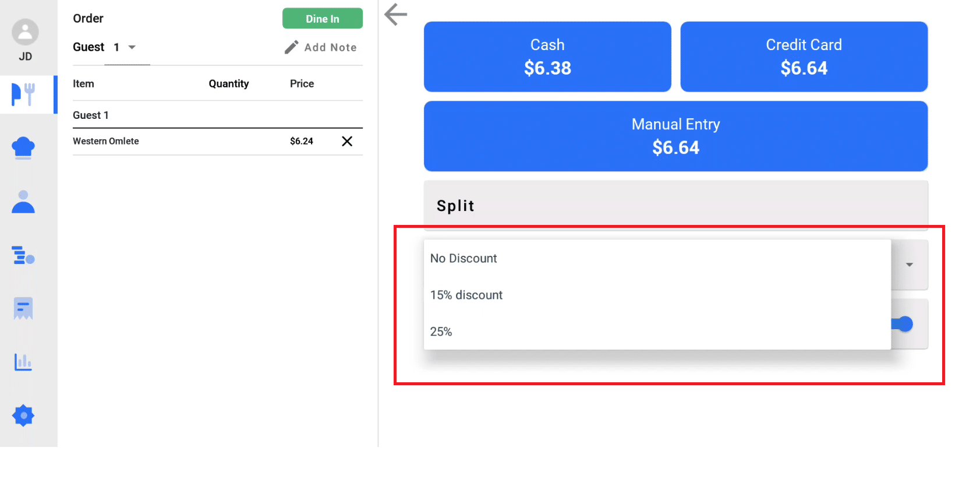Screen dimensions: 980x493
Task: Open the chef hat kitchen icon
Action: pyautogui.click(x=23, y=148)
